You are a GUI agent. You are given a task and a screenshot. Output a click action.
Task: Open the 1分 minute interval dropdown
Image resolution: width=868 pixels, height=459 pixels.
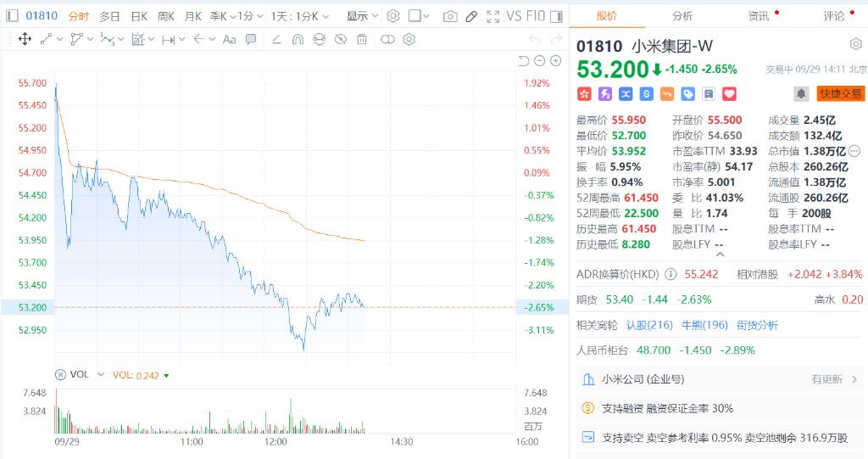250,17
